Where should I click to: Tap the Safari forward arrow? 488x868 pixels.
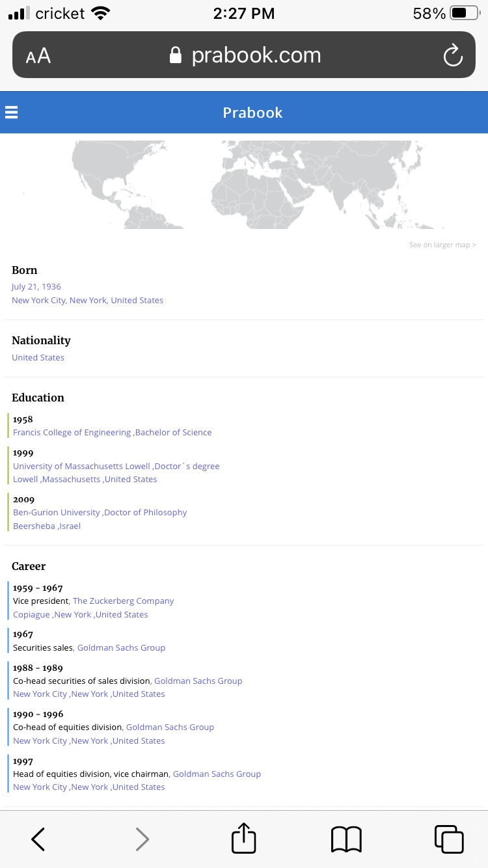pyautogui.click(x=142, y=839)
